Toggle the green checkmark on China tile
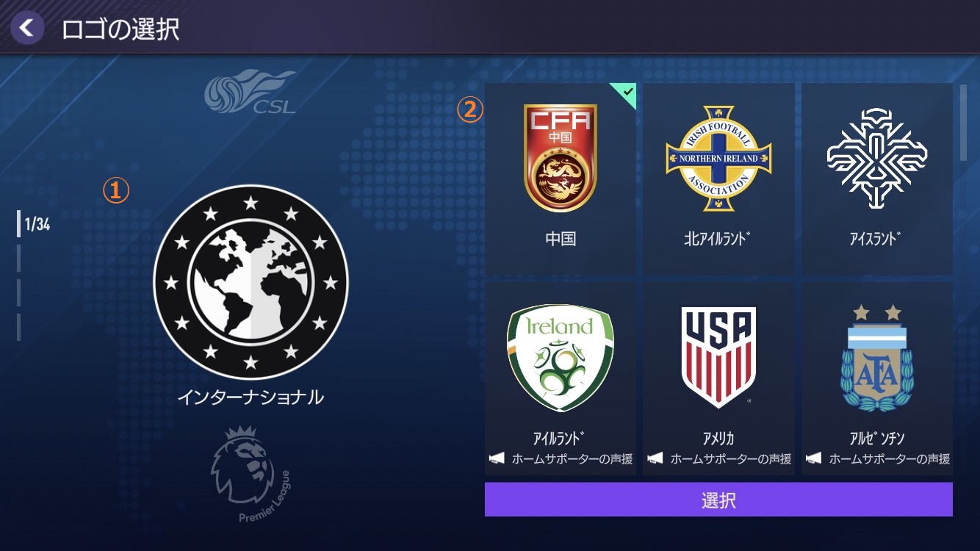This screenshot has width=980, height=551. [x=626, y=93]
